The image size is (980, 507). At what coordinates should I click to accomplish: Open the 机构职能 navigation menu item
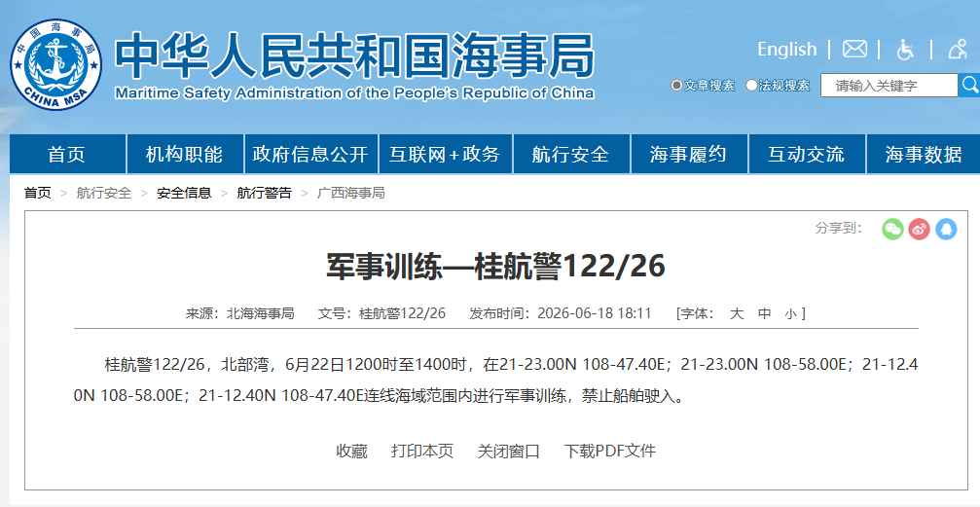click(184, 154)
